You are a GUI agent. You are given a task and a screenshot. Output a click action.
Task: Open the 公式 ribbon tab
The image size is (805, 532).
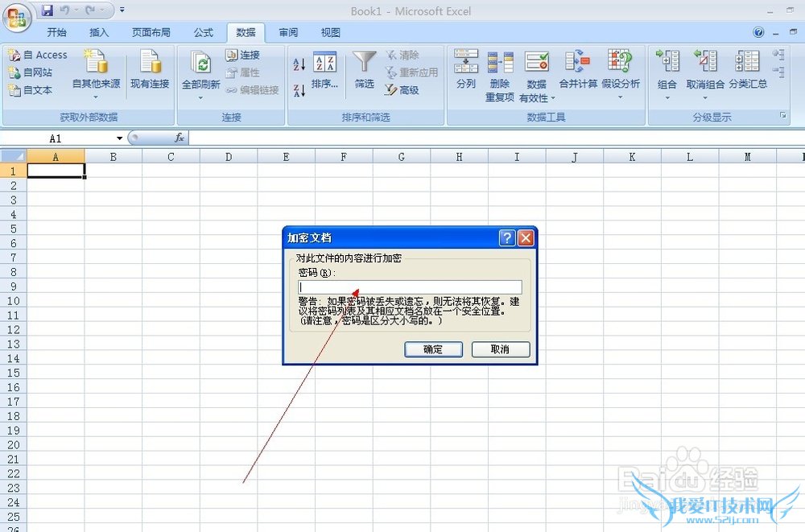[204, 33]
